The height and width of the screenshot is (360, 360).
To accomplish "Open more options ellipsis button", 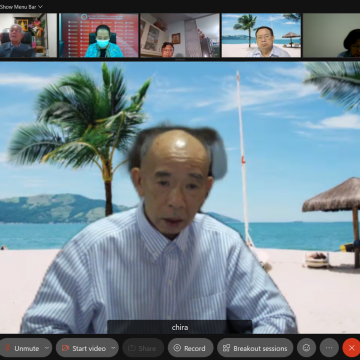I will coord(329,348).
